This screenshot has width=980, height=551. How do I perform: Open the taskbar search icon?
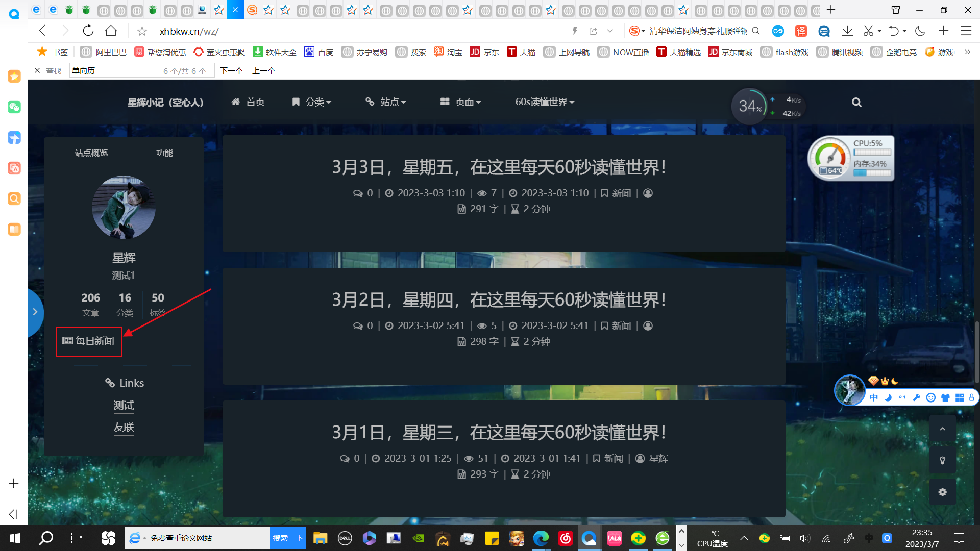tap(46, 538)
